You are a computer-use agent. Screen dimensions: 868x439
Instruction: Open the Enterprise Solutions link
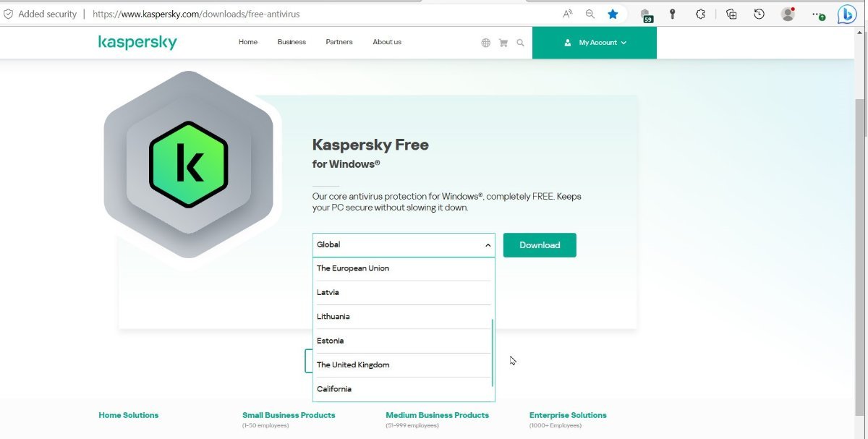pyautogui.click(x=568, y=415)
